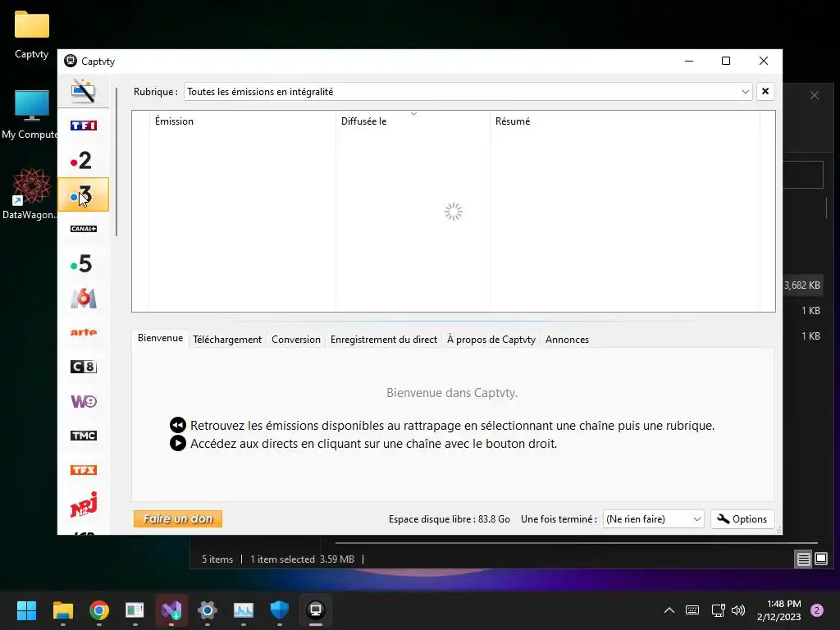Click the Faire un don button
840x630 pixels.
click(x=178, y=518)
